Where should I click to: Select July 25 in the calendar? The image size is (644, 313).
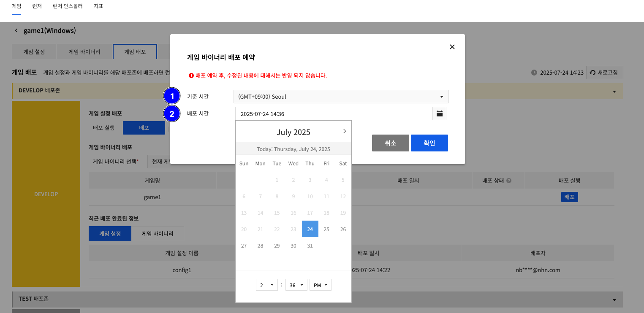pyautogui.click(x=326, y=229)
